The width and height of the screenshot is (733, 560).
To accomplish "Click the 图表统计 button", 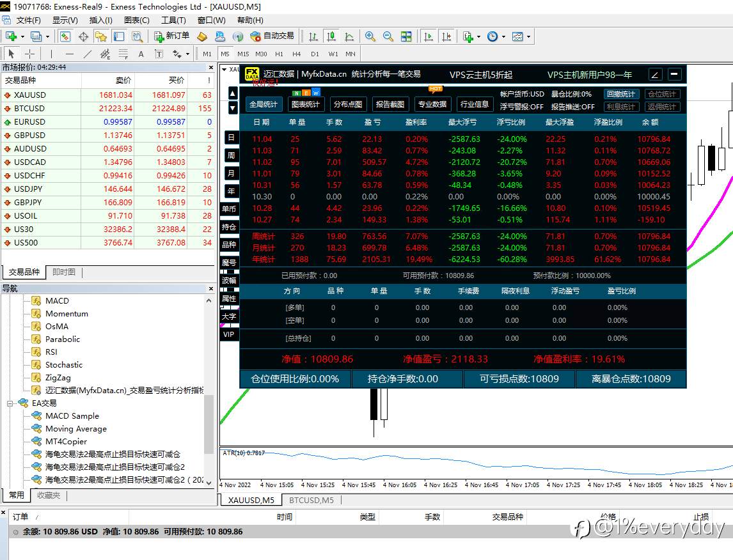I will pyautogui.click(x=305, y=104).
